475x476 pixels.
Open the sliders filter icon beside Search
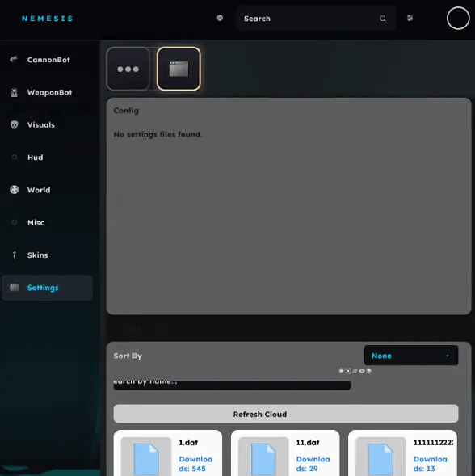click(x=410, y=18)
